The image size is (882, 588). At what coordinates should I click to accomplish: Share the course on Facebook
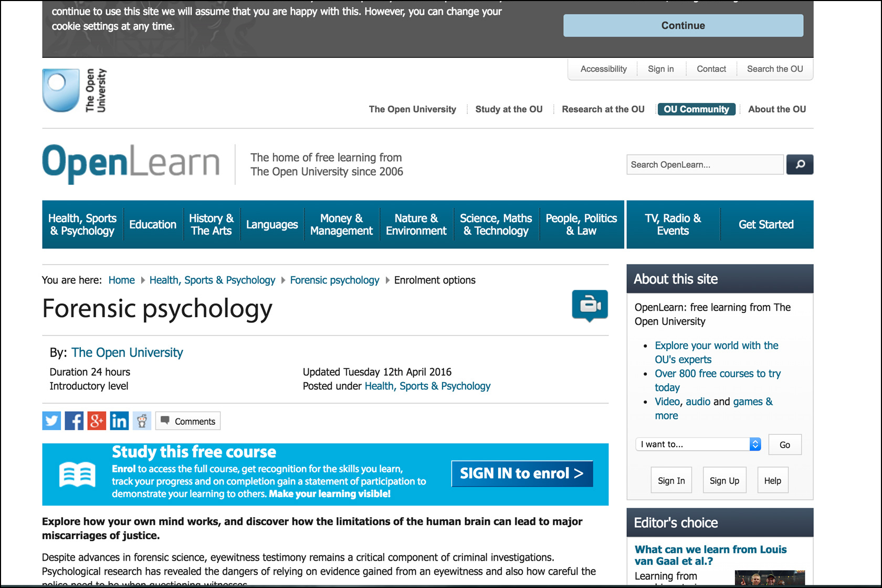click(x=74, y=421)
